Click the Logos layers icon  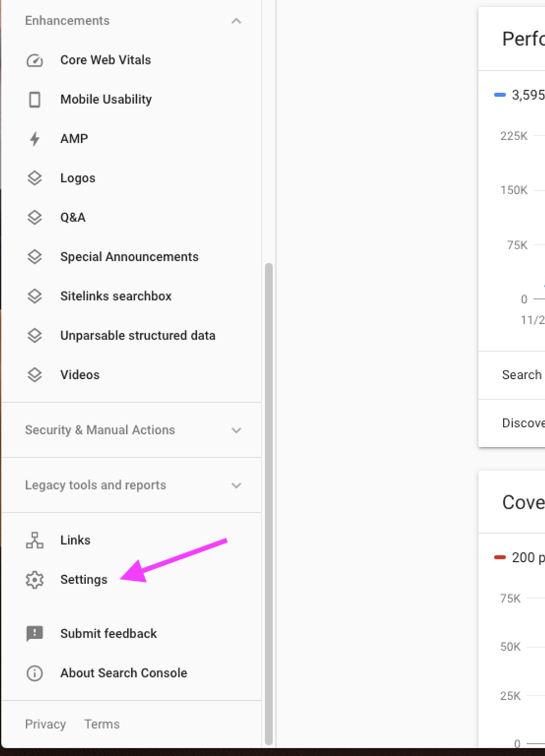(x=34, y=178)
